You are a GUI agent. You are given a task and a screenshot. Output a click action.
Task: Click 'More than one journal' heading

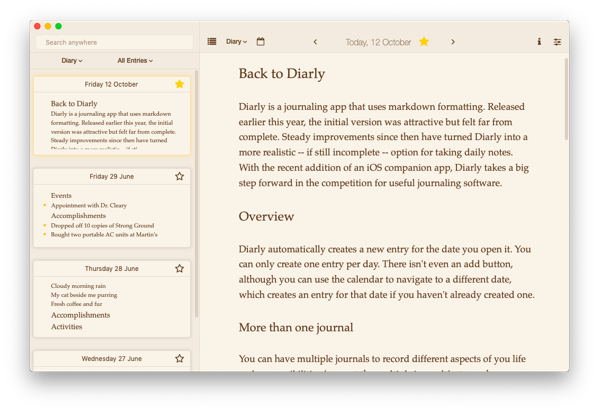pyautogui.click(x=296, y=327)
